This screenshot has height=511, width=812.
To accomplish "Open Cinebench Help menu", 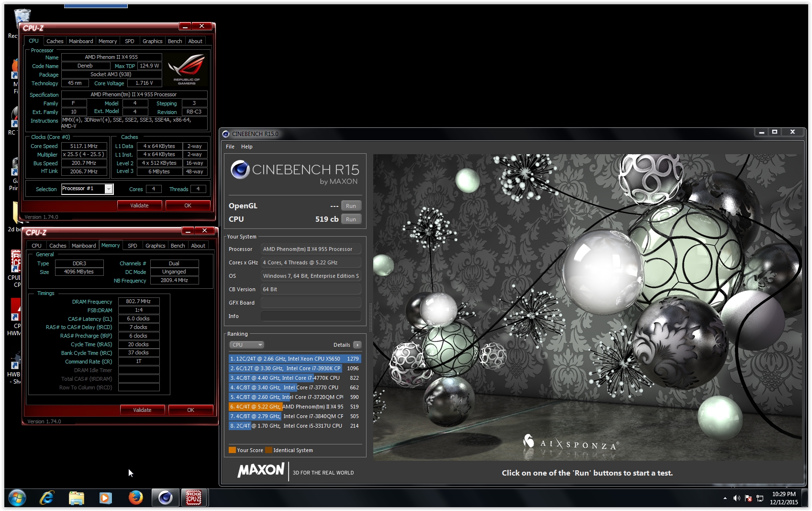I will coord(247,147).
